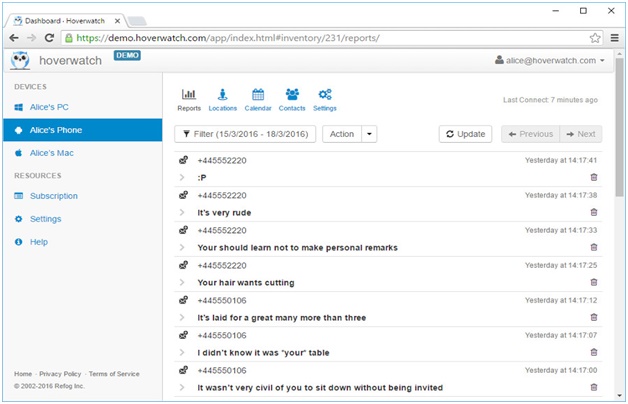This screenshot has width=628, height=404.
Task: Click the vertical page scrollbar thumb
Action: [x=619, y=127]
